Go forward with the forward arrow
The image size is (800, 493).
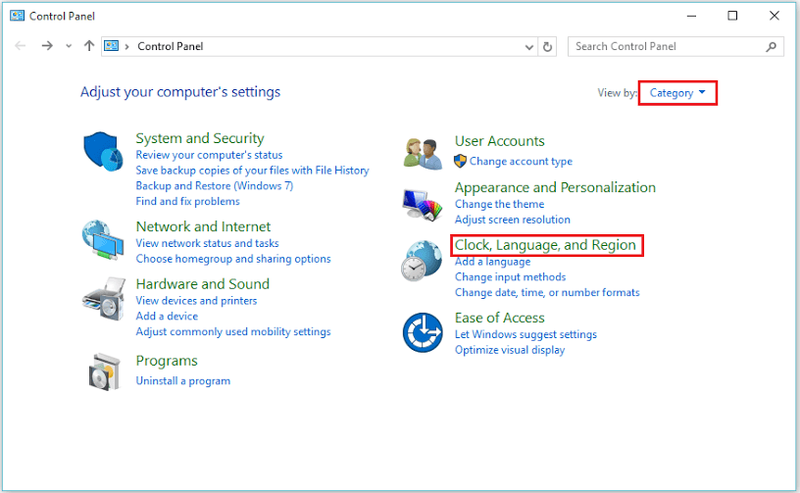click(47, 46)
